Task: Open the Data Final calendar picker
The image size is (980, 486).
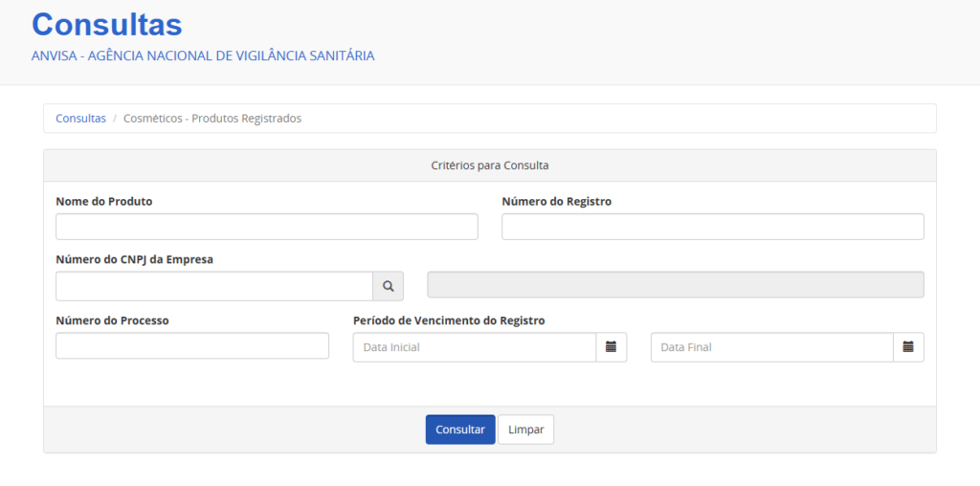Action: (x=908, y=347)
